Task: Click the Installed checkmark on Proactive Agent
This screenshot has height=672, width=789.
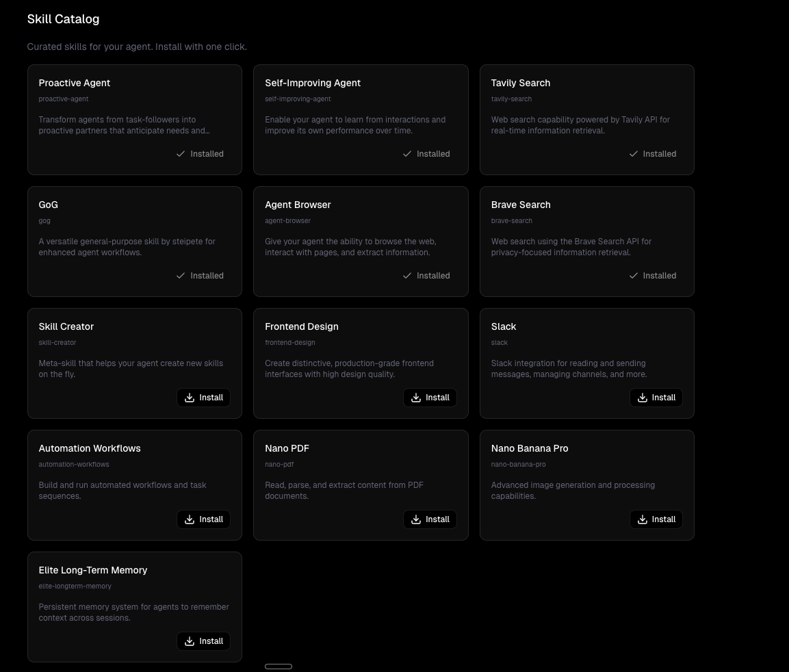Action: point(181,154)
